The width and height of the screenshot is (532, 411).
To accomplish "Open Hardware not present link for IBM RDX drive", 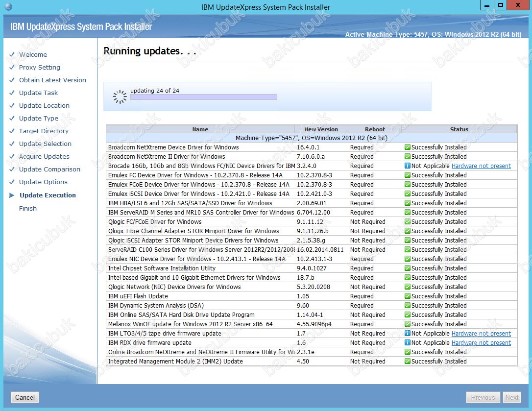I will [x=481, y=343].
